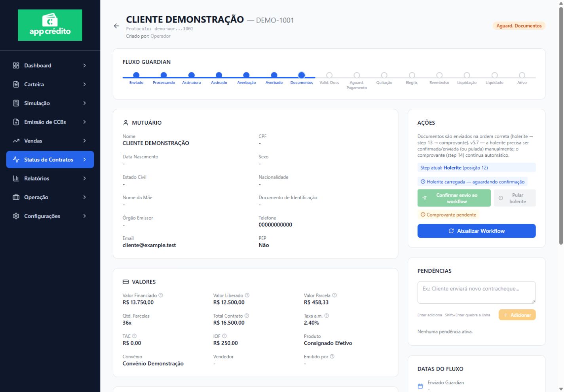Open the Relatórios sidebar item
The height and width of the screenshot is (392, 564).
(x=50, y=178)
